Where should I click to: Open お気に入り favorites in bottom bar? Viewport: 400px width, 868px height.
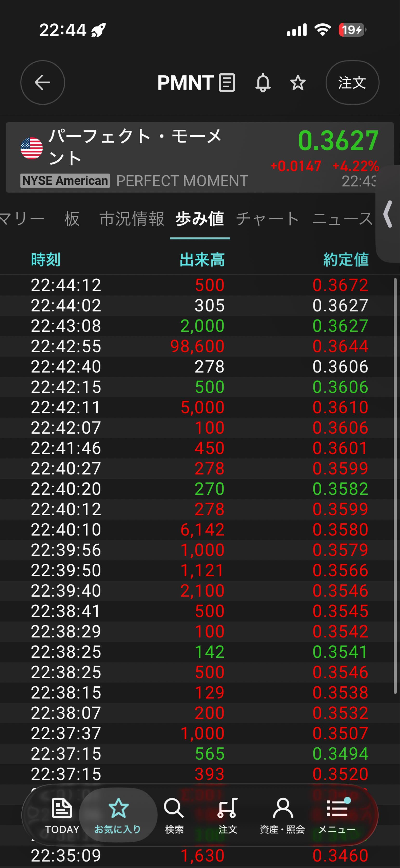coord(118,815)
